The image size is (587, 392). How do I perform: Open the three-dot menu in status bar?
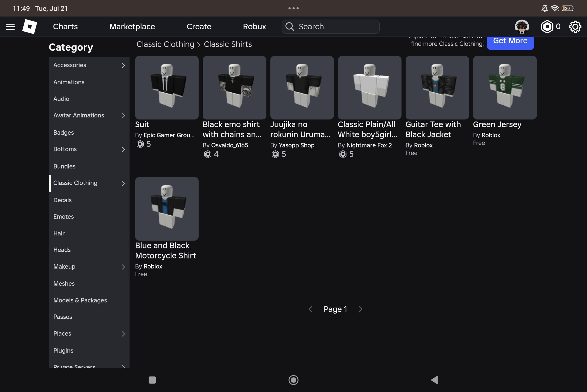pyautogui.click(x=293, y=8)
